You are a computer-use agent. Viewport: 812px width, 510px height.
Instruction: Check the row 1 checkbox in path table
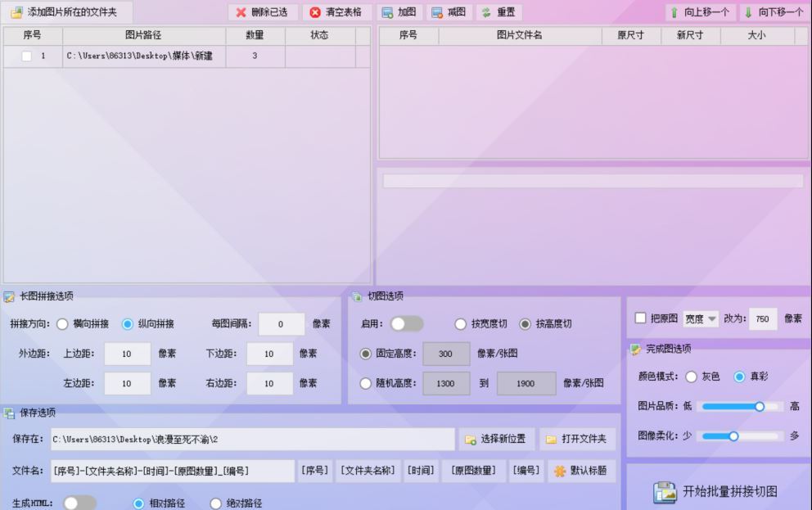26,56
